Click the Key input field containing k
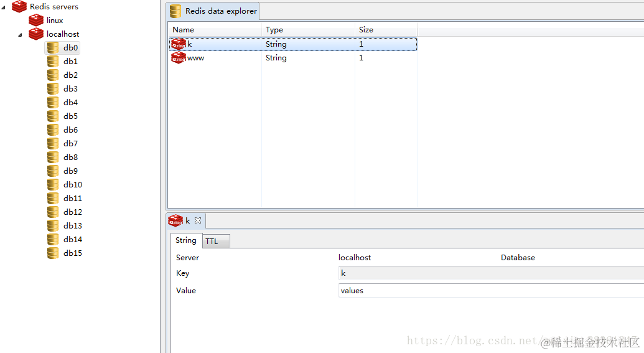The width and height of the screenshot is (644, 353). click(491, 273)
